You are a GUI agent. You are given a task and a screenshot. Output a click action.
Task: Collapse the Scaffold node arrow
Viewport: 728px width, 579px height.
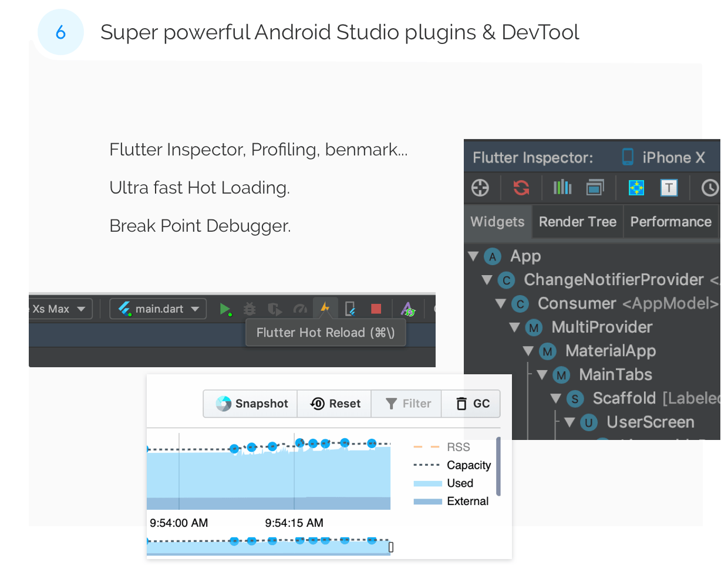point(556,398)
